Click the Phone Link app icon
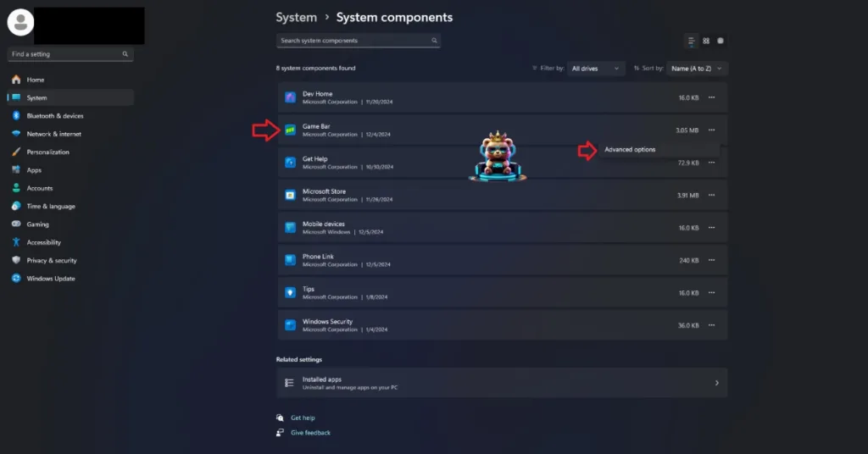Viewport: 868px width, 454px height. (x=290, y=260)
